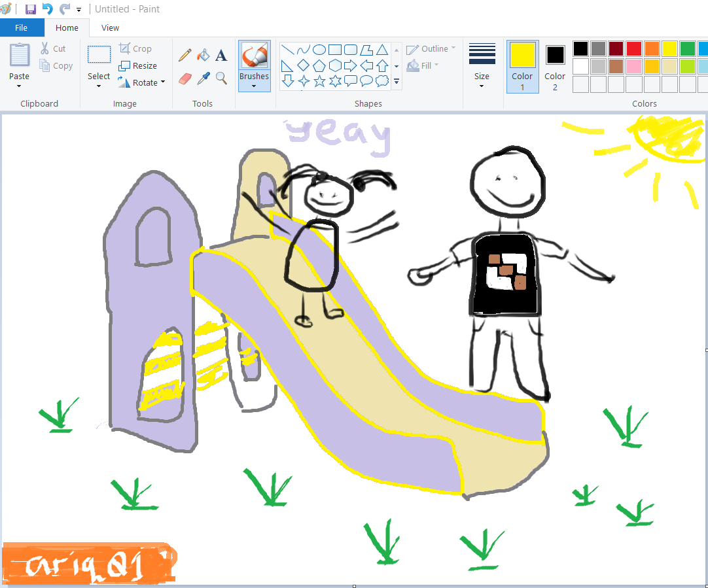708x588 pixels.
Task: Toggle Color 2 as active color
Action: pyautogui.click(x=555, y=67)
